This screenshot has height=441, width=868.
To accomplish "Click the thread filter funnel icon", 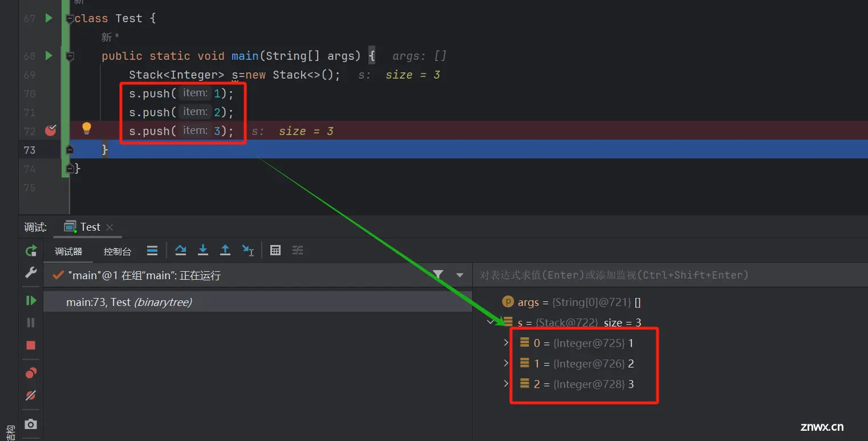I will (x=438, y=275).
